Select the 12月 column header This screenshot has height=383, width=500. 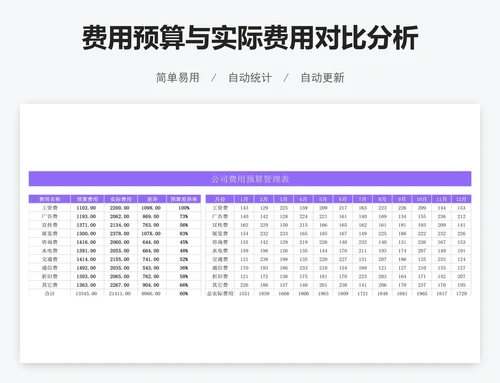pyautogui.click(x=461, y=199)
